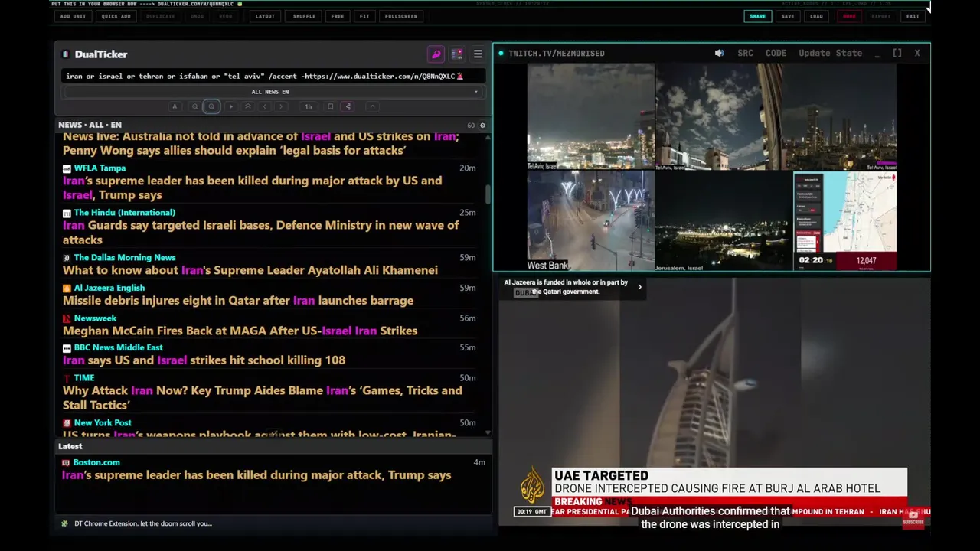Image resolution: width=980 pixels, height=551 pixels.
Task: Click the 1h time range button
Action: 308,106
